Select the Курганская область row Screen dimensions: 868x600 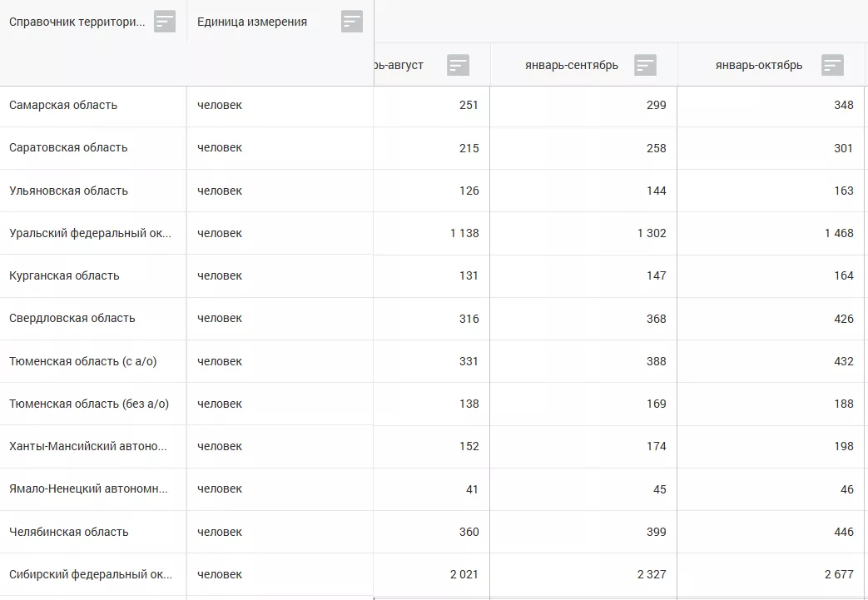(64, 275)
